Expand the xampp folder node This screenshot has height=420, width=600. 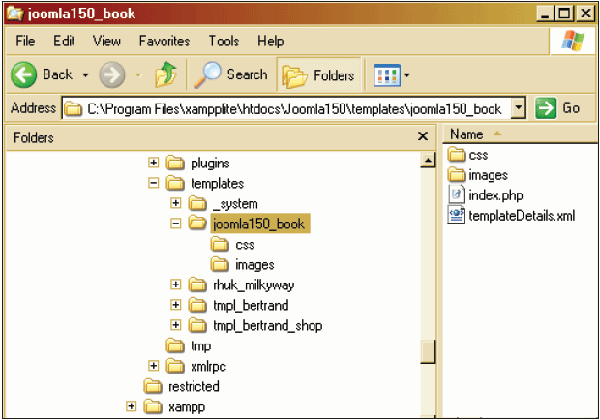click(131, 406)
